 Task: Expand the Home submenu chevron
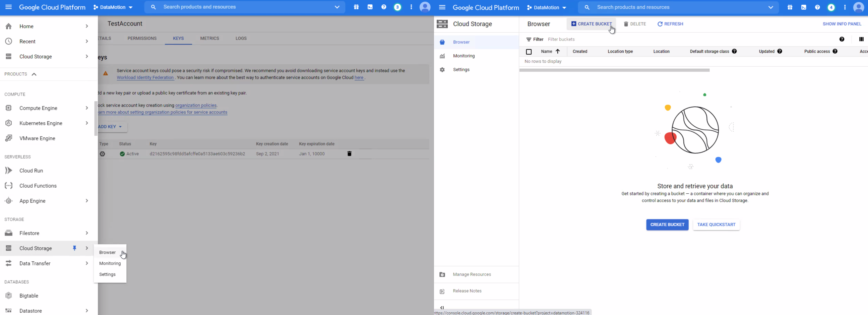(86, 26)
